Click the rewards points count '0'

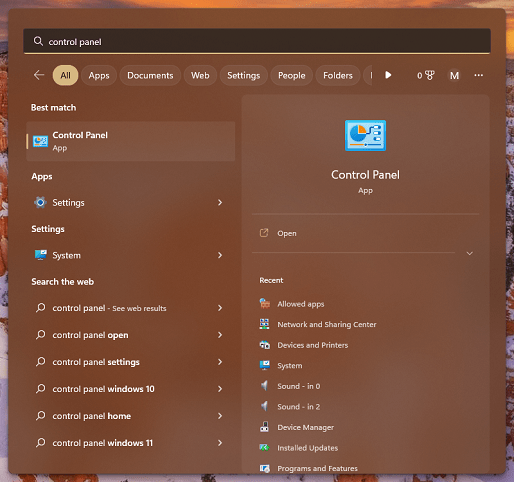tap(419, 76)
